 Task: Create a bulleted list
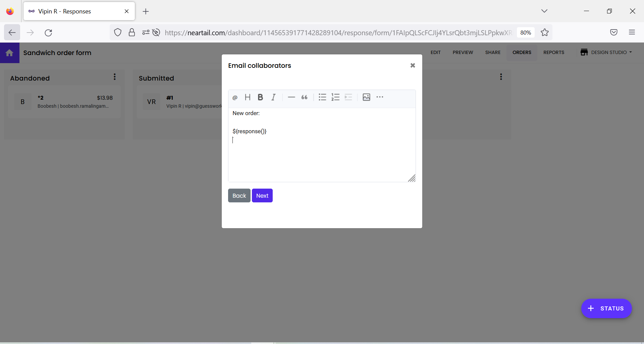[322, 97]
